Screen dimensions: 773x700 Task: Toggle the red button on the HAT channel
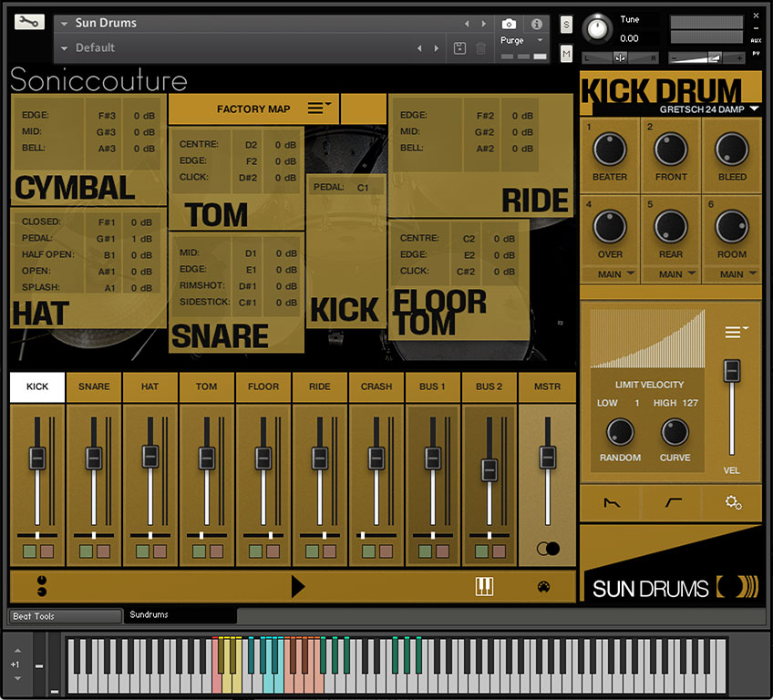pyautogui.click(x=160, y=551)
